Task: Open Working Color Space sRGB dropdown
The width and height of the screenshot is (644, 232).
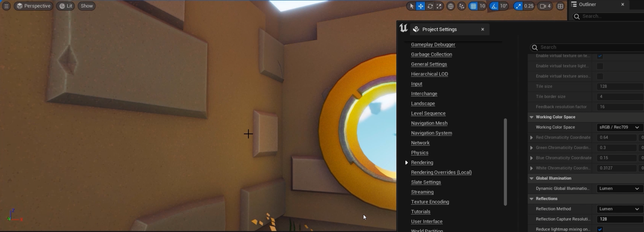Action: point(620,127)
